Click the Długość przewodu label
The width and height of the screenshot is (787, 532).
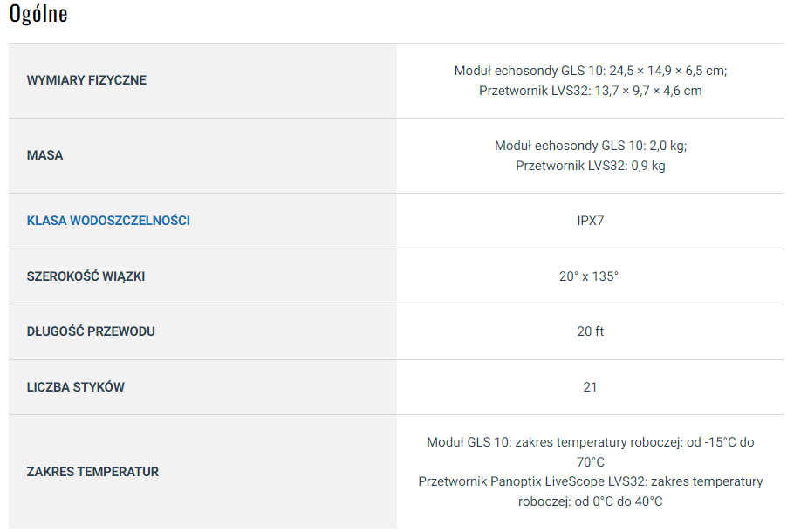(x=91, y=331)
